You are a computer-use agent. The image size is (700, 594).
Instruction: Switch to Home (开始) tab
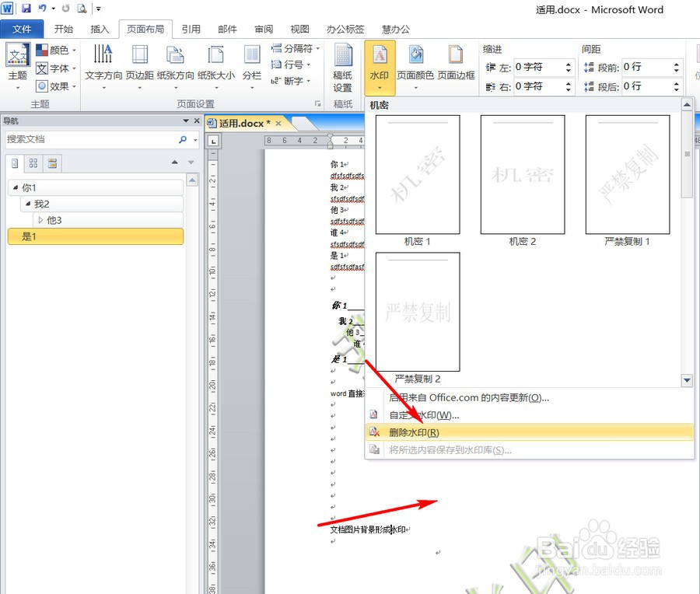(x=64, y=29)
